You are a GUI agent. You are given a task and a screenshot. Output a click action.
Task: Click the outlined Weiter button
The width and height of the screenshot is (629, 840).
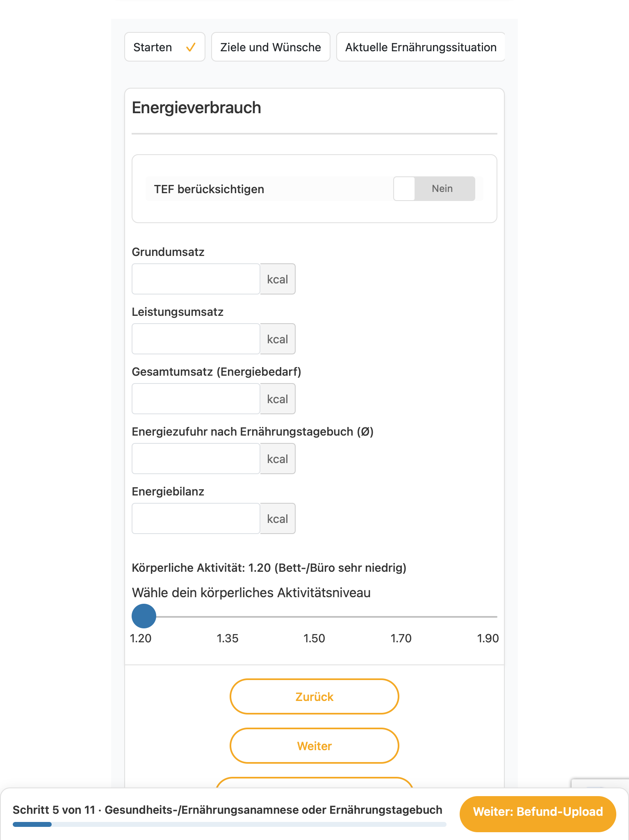coord(314,746)
